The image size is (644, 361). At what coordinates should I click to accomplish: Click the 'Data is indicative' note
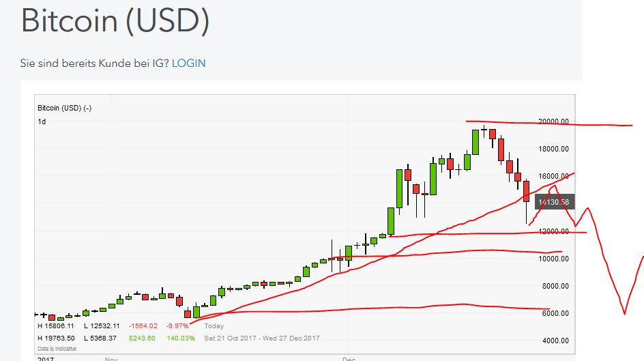click(x=57, y=349)
